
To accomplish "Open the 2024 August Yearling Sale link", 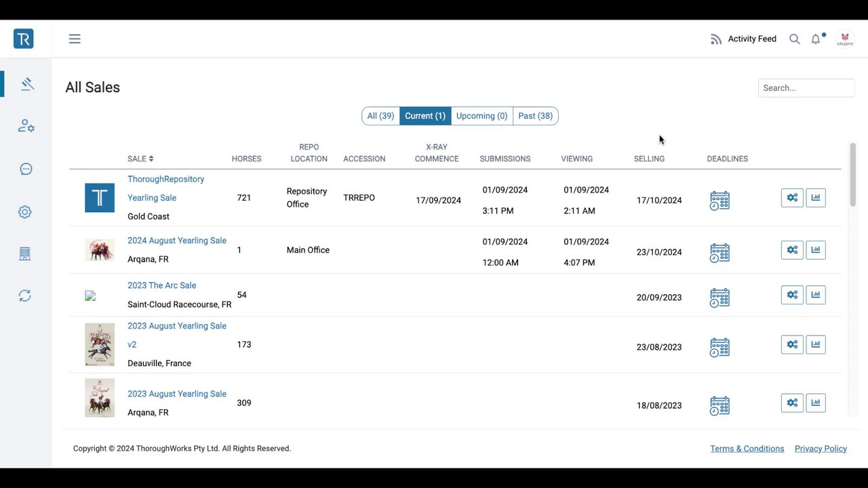I will point(177,241).
